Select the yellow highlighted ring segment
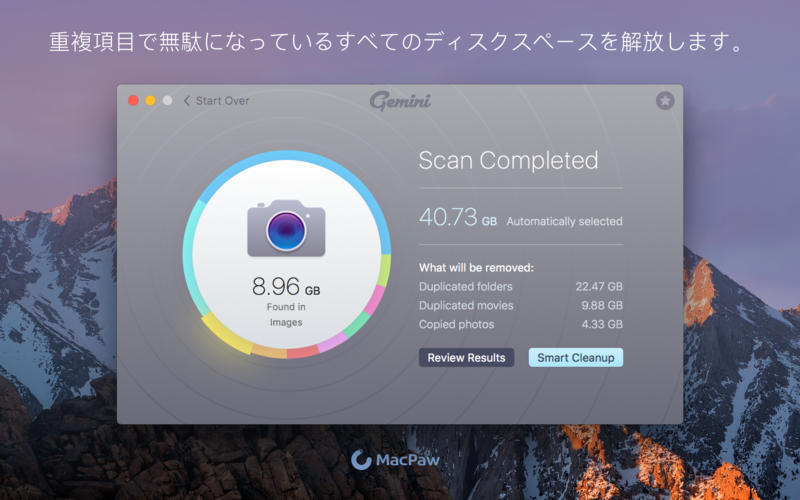This screenshot has width=800, height=500. click(x=228, y=335)
